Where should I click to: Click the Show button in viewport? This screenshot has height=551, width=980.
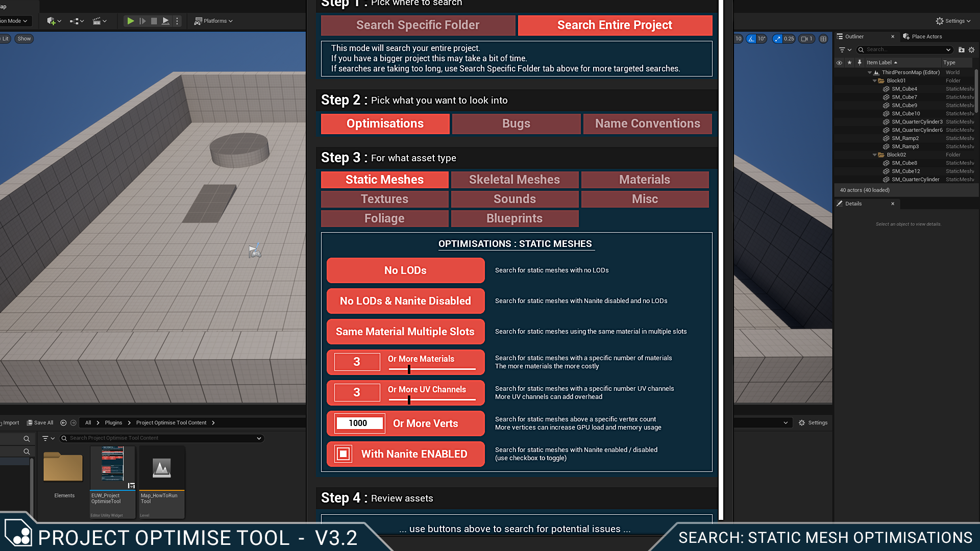(24, 39)
